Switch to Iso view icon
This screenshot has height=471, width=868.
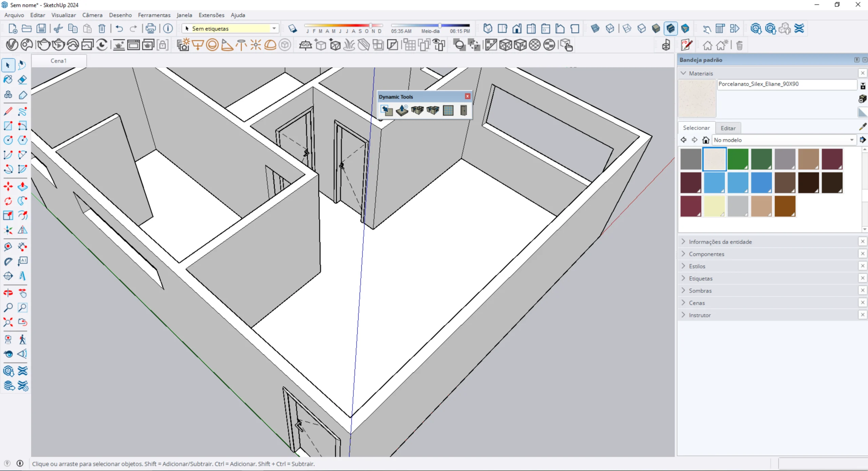click(x=488, y=28)
